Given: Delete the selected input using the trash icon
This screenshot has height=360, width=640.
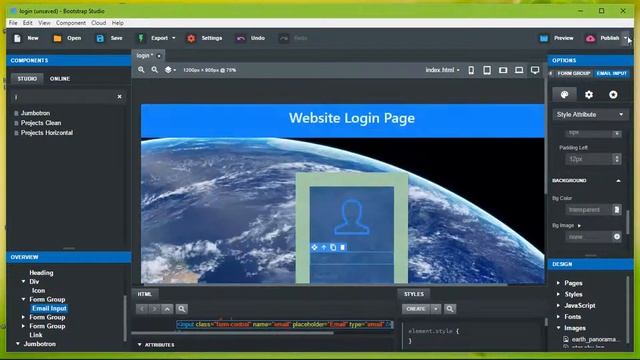Looking at the screenshot, I should [x=342, y=247].
